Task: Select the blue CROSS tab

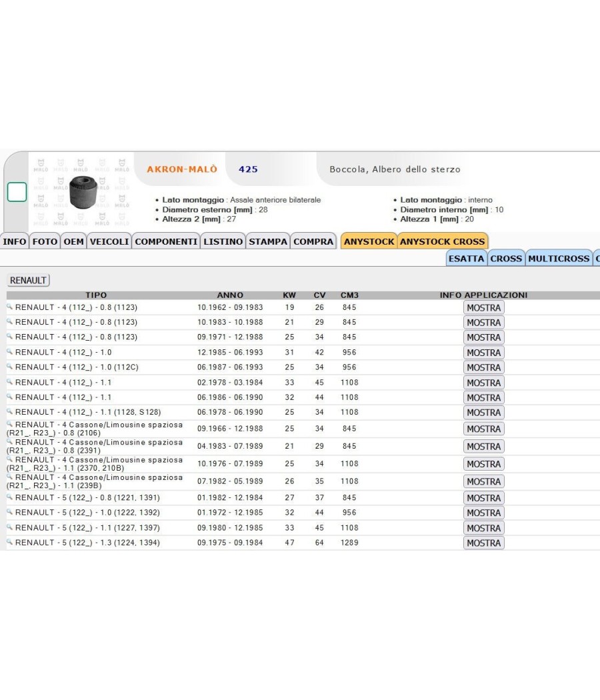Action: (x=506, y=259)
